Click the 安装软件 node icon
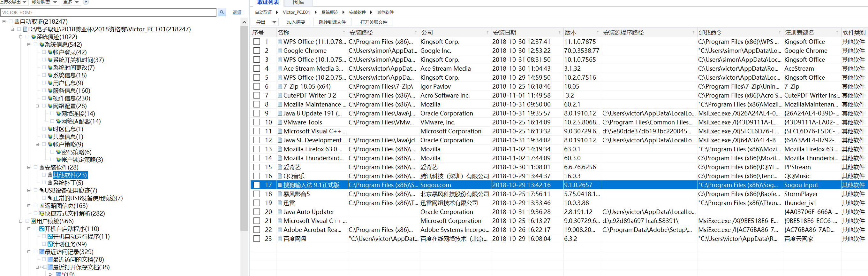The width and height of the screenshot is (868, 276). 42,167
